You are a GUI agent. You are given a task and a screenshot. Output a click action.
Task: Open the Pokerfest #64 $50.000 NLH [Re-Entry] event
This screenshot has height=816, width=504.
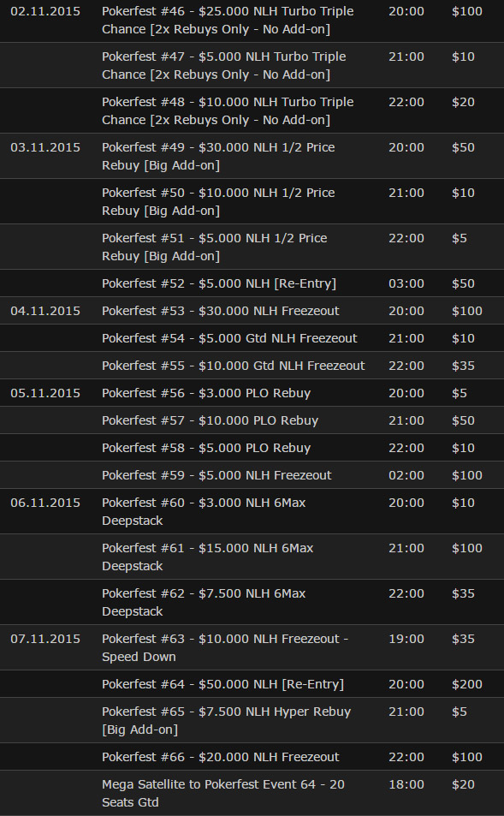[x=222, y=684]
